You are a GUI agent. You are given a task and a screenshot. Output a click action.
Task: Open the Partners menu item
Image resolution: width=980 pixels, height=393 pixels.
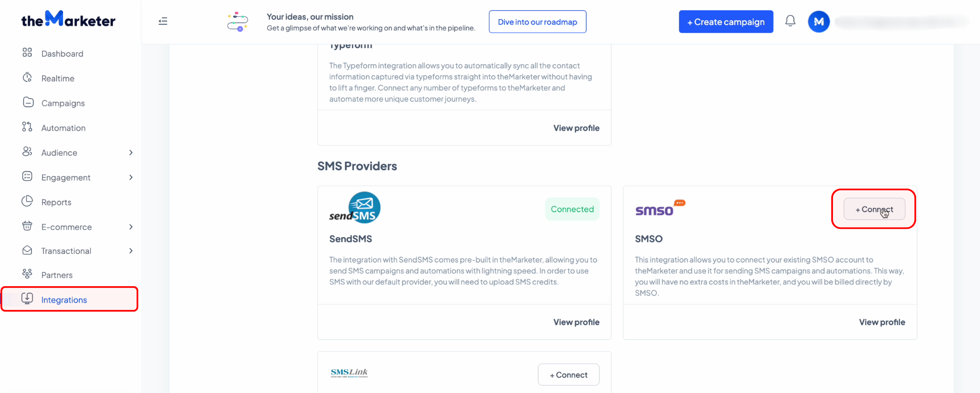(57, 275)
